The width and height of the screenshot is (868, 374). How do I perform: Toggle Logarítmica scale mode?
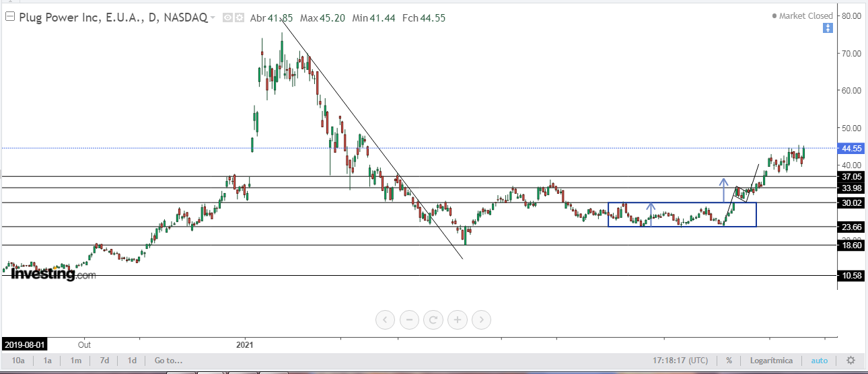click(x=771, y=361)
